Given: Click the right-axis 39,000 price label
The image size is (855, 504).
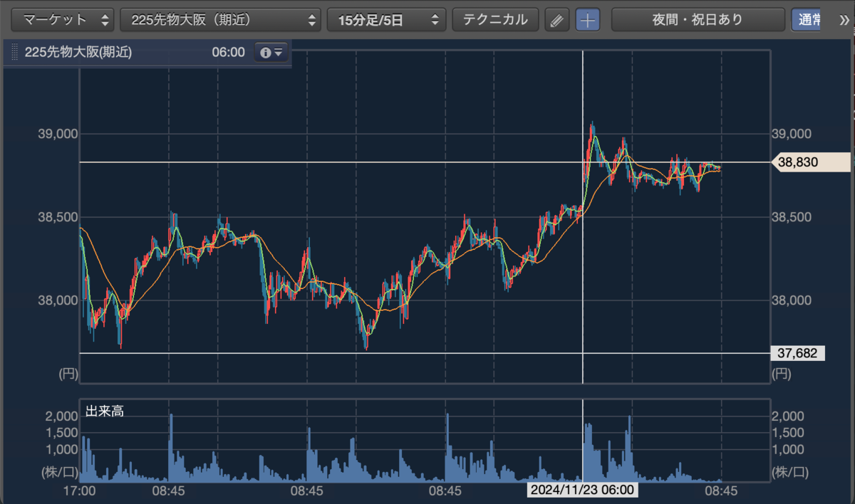Looking at the screenshot, I should [x=792, y=134].
